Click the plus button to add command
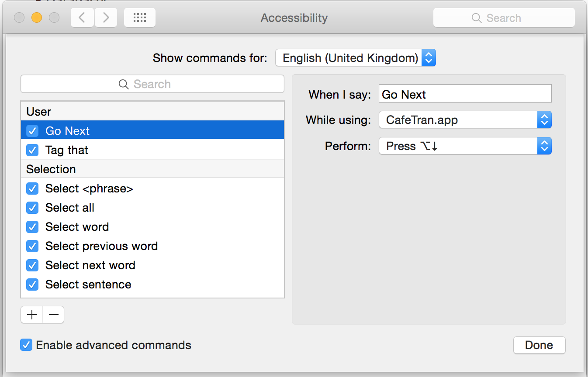Screen dimensions: 588x377 point(32,315)
